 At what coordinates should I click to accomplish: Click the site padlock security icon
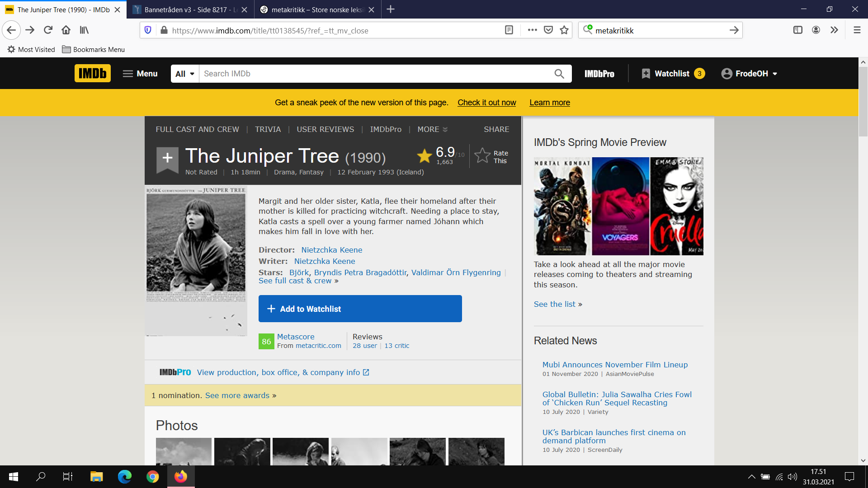(164, 30)
